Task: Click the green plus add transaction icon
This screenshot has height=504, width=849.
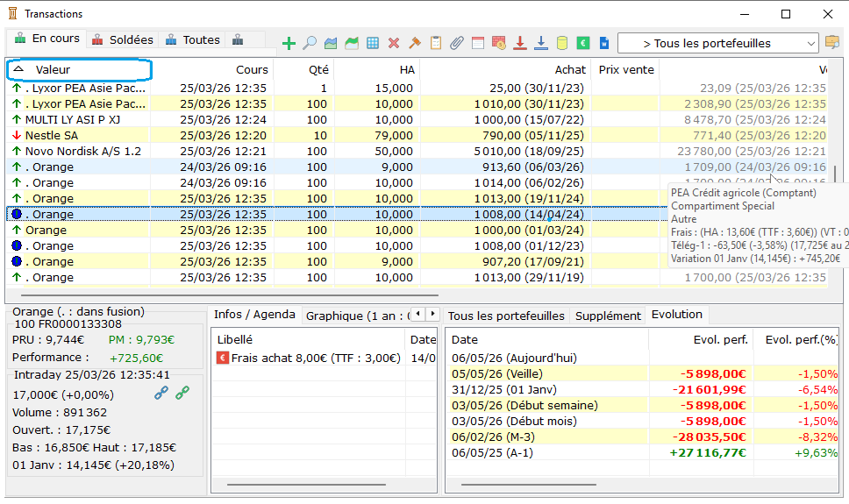Action: pos(289,43)
